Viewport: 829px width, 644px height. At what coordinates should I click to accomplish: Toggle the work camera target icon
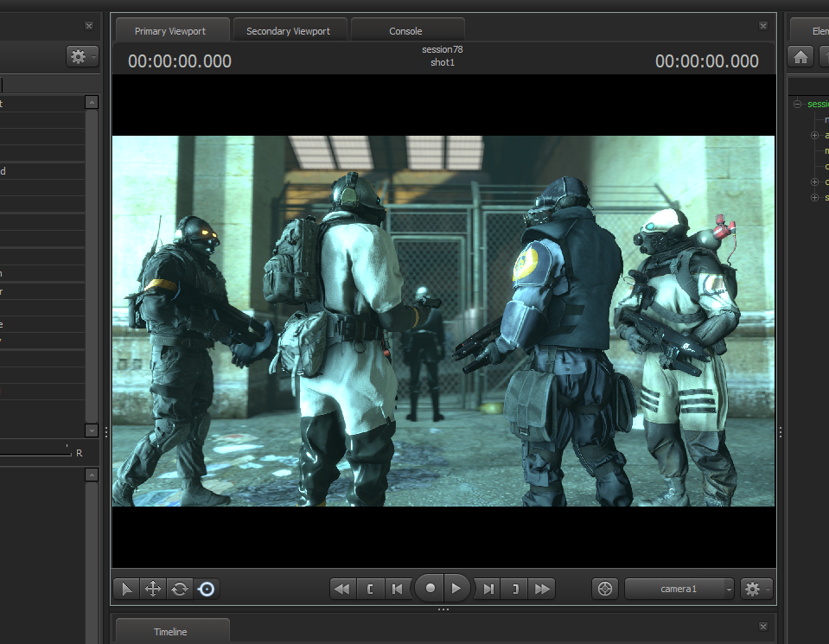tap(605, 589)
